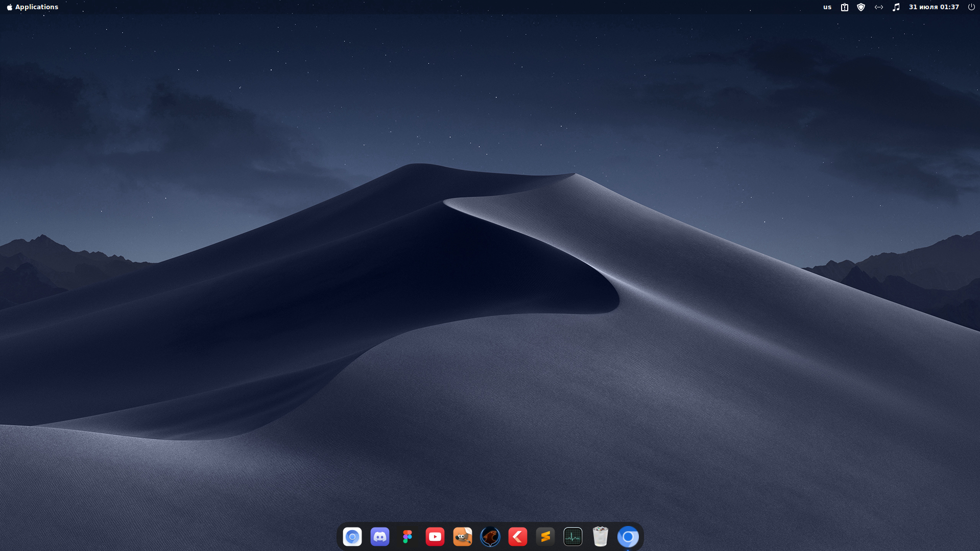Launch YouTube app from the dock

(435, 537)
